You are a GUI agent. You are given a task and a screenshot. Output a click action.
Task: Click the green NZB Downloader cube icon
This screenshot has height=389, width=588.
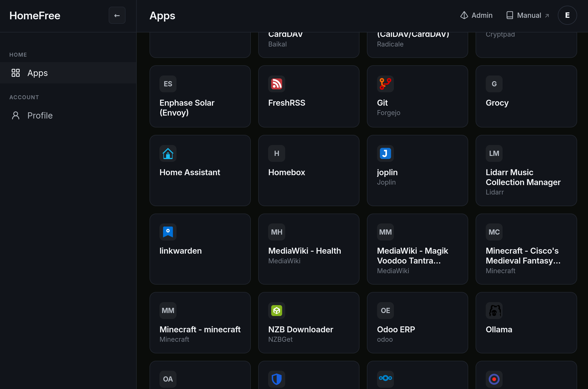pos(277,310)
